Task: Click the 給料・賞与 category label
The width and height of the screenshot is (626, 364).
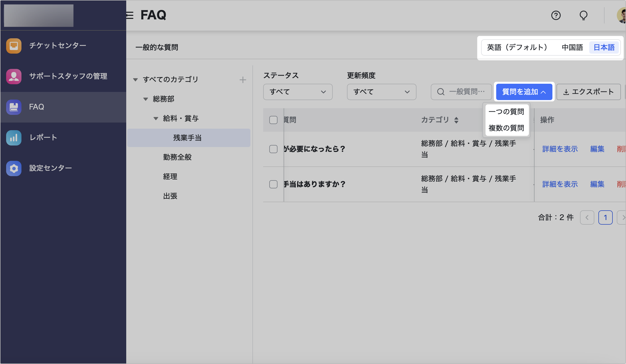Action: (181, 118)
